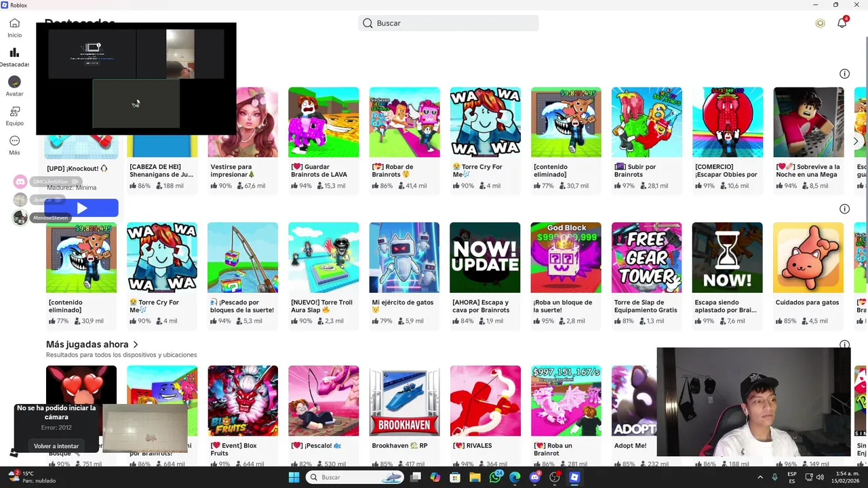This screenshot has height=488, width=868.
Task: Click Resultados para todos los dispositivos text
Action: 121,354
